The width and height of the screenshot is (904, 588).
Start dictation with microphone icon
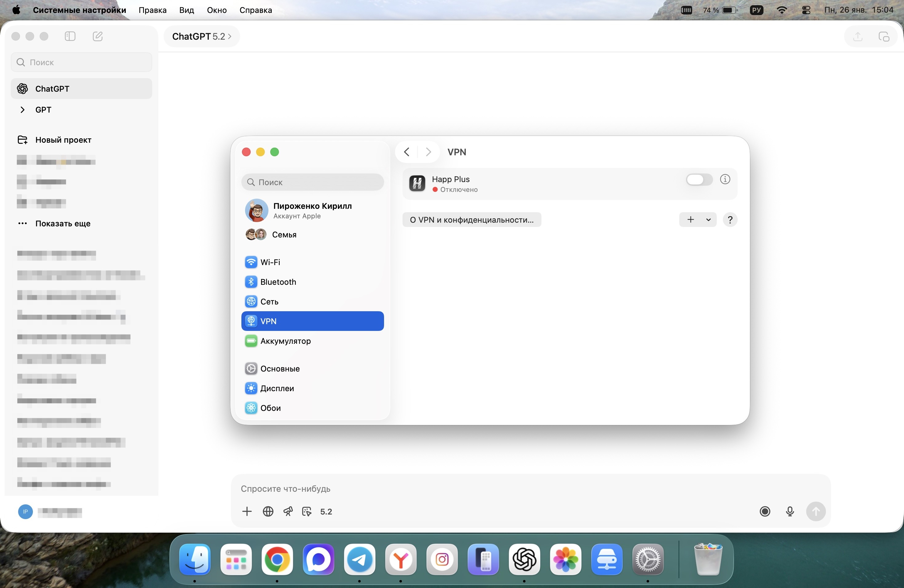pos(790,512)
